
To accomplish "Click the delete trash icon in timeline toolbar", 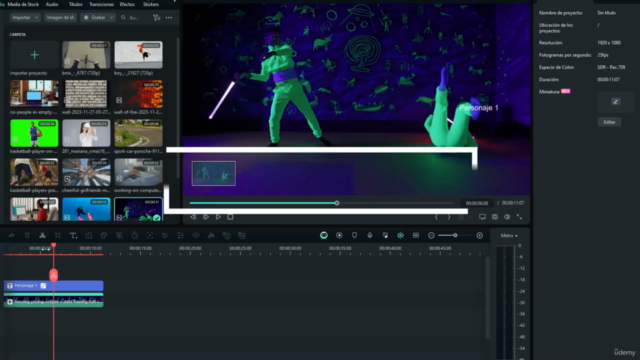I will (x=27, y=236).
